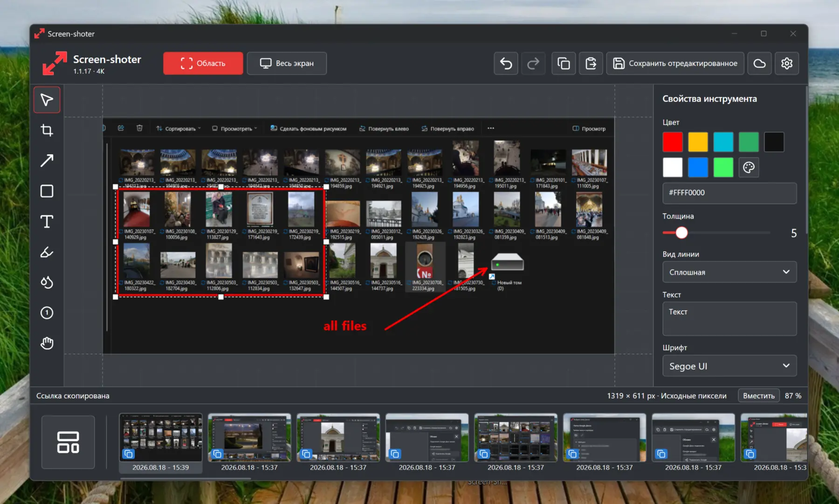Select the red color swatch
The height and width of the screenshot is (504, 839).
pyautogui.click(x=673, y=142)
